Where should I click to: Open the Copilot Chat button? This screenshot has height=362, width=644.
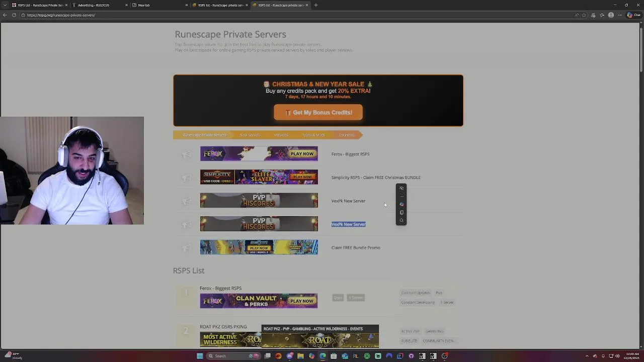coord(633,15)
